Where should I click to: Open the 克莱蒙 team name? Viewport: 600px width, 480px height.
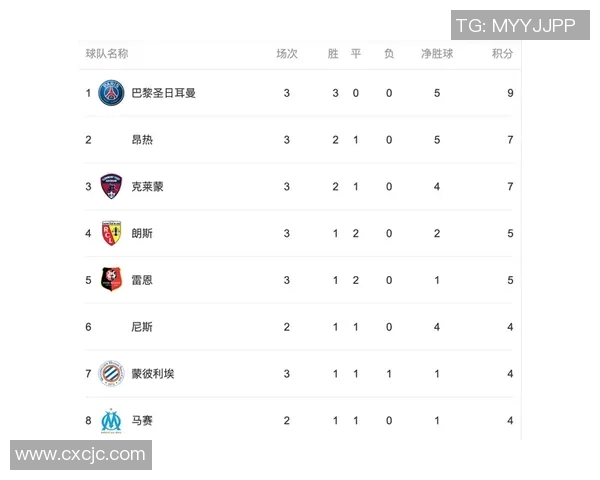coord(147,187)
